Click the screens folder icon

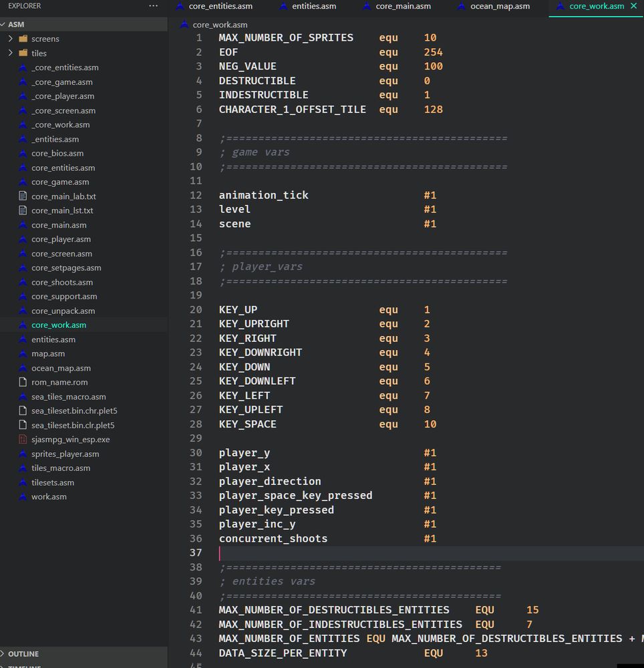click(x=23, y=39)
